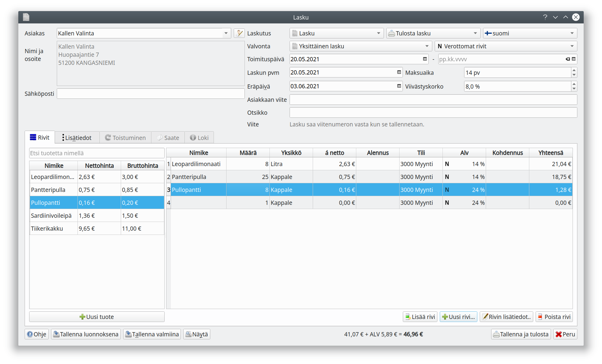This screenshot has width=602, height=364.
Task: Clear the delivery end date field
Action: tap(567, 59)
